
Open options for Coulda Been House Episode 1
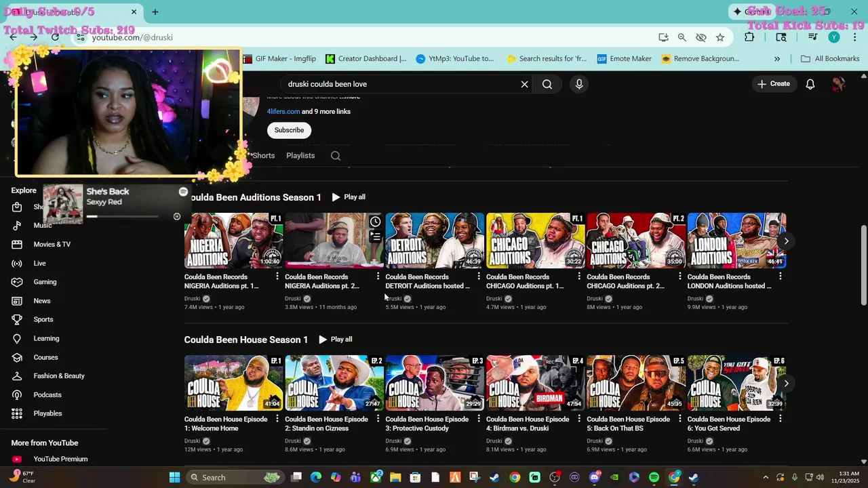277,419
